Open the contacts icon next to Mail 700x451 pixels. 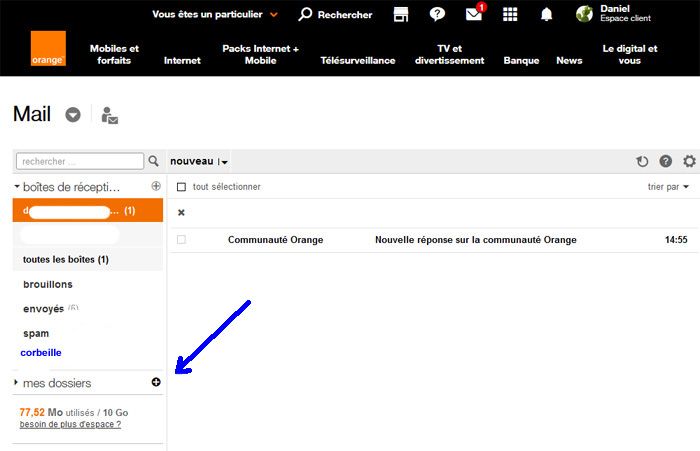[x=109, y=115]
